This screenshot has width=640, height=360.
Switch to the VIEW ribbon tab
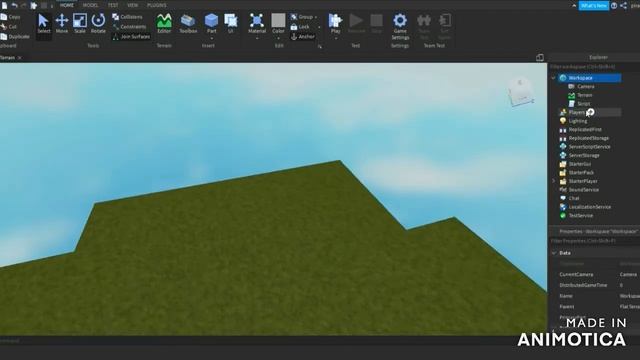[x=133, y=5]
